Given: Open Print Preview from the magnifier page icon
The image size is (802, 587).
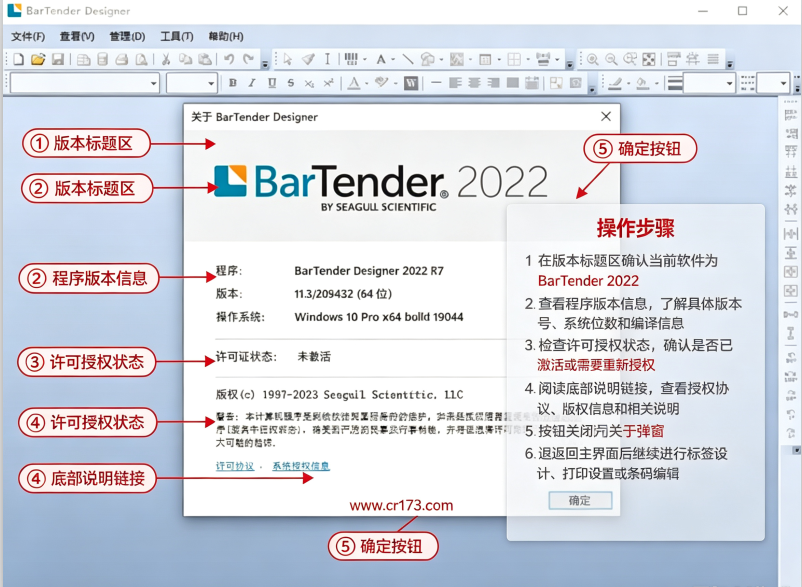Looking at the screenshot, I should tap(141, 59).
